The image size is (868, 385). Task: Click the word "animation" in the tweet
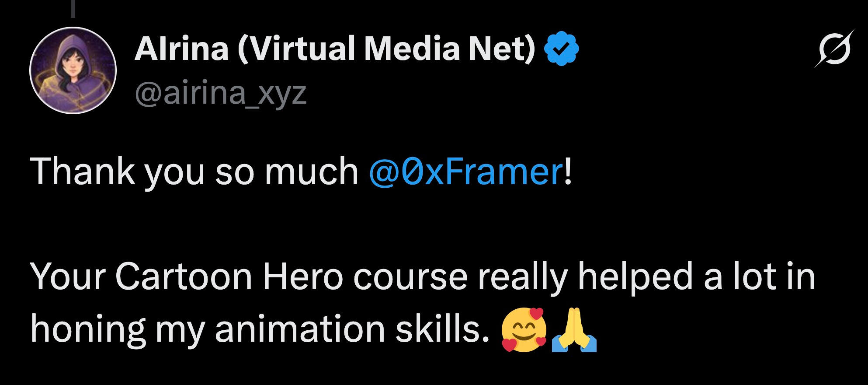299,329
